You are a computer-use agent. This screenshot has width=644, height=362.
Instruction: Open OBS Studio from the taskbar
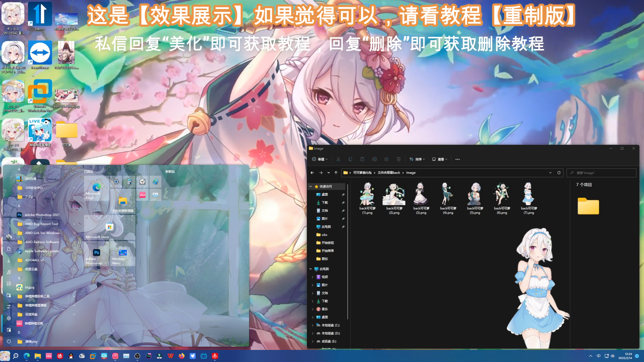click(x=137, y=356)
